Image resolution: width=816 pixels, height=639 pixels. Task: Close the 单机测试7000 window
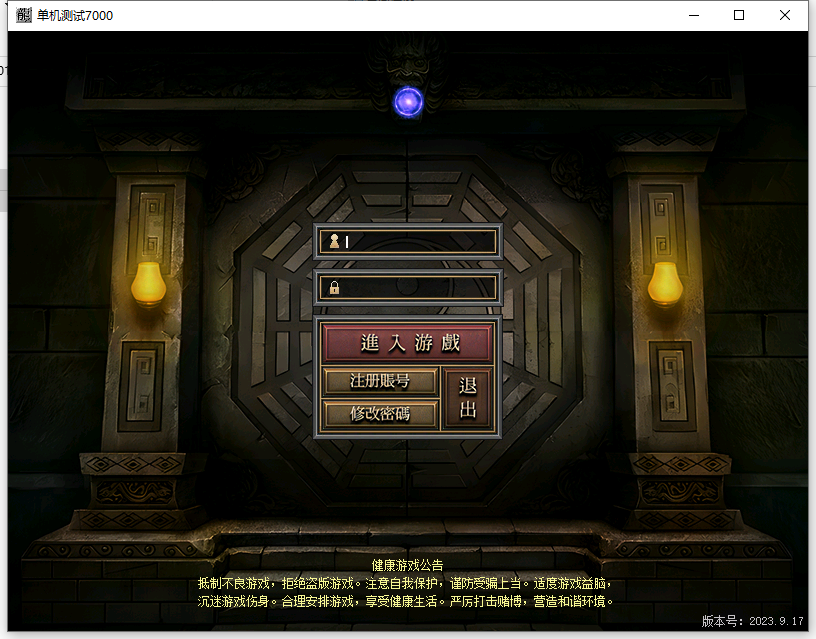(785, 16)
